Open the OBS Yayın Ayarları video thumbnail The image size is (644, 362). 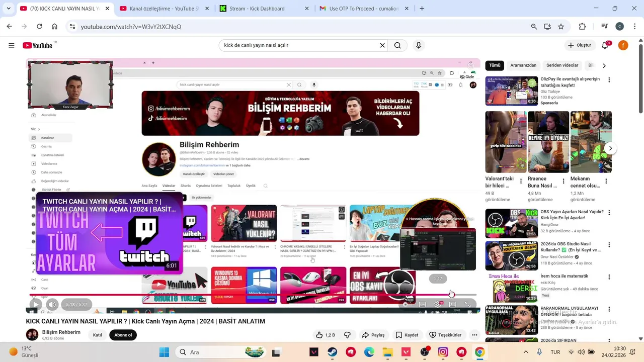511,224
